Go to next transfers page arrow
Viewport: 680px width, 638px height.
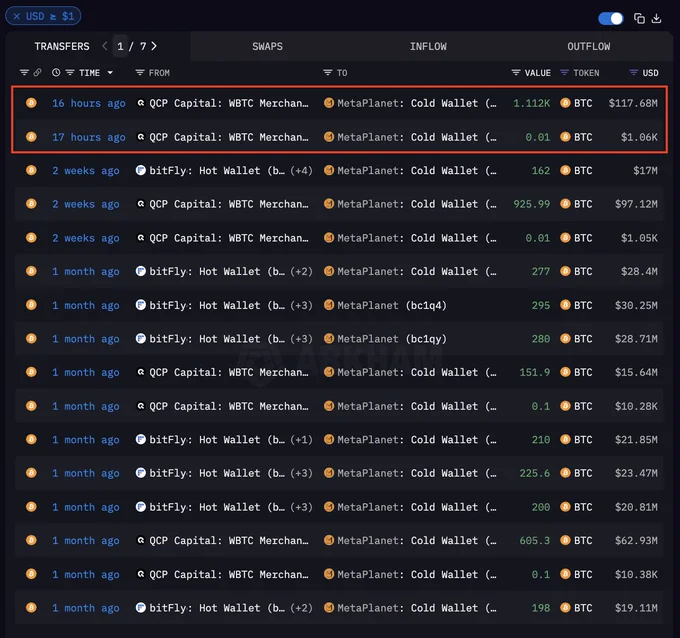[x=154, y=46]
